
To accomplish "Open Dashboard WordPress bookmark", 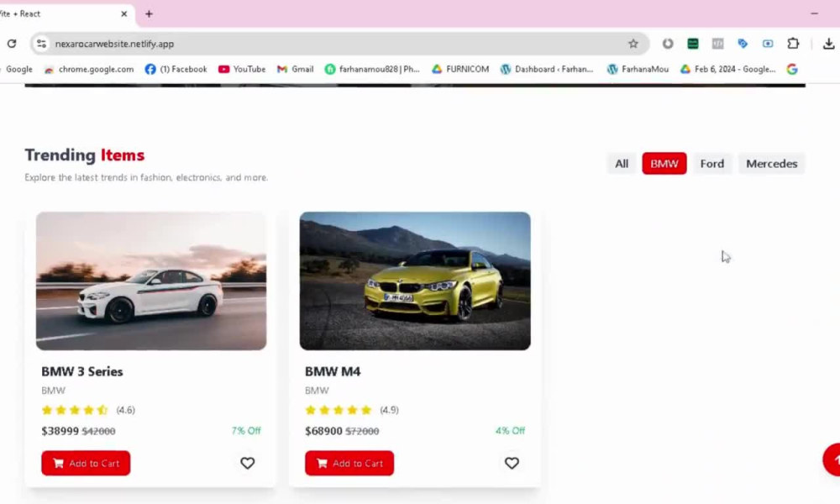I will coord(547,69).
